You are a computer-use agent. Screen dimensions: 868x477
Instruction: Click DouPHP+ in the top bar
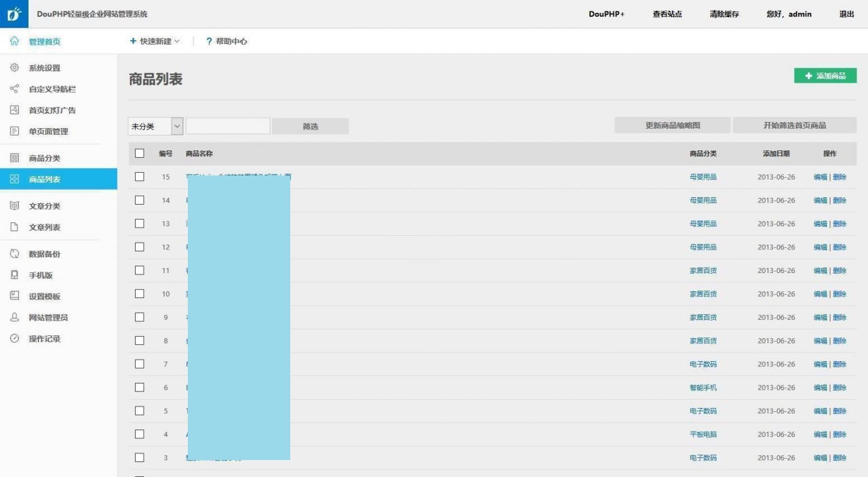tap(606, 14)
